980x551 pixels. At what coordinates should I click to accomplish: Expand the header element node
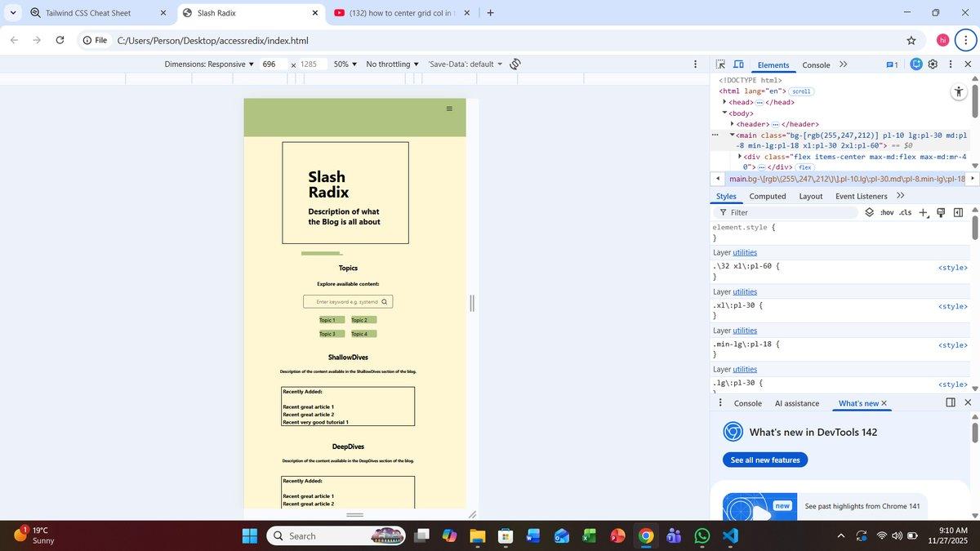(x=732, y=124)
